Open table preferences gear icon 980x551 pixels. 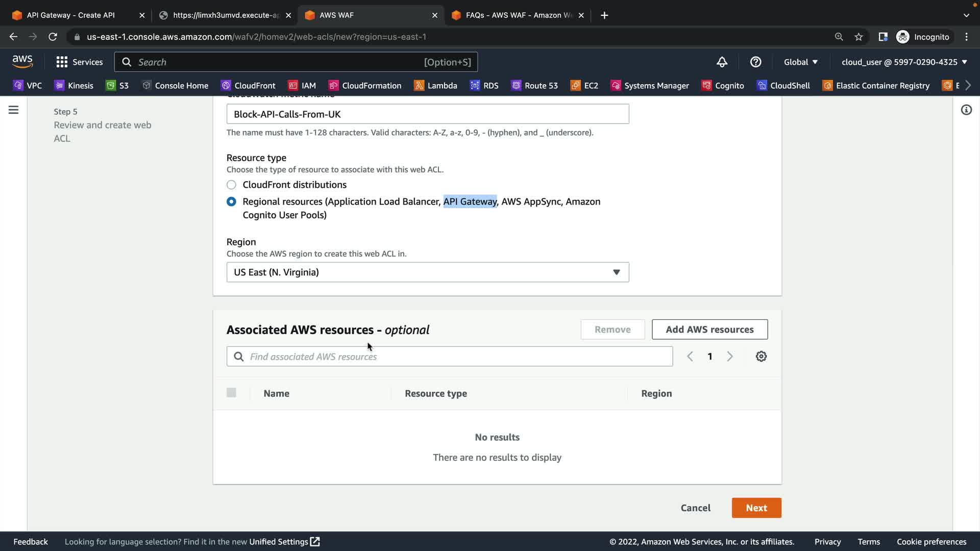(761, 357)
